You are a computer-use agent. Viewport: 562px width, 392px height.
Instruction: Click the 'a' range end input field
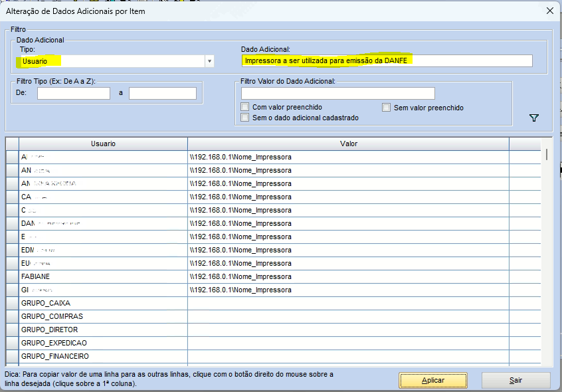pyautogui.click(x=163, y=93)
